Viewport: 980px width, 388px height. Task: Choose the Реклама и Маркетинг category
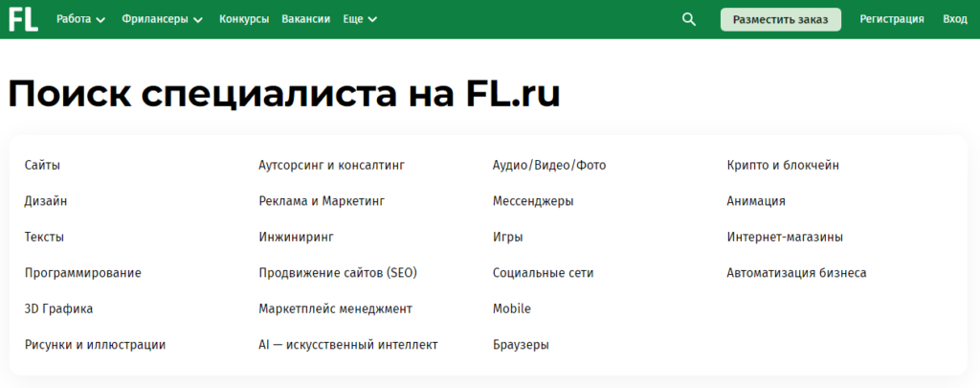click(x=322, y=201)
